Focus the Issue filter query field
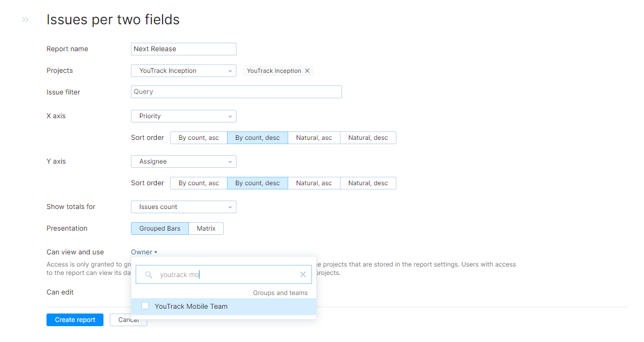 click(236, 92)
